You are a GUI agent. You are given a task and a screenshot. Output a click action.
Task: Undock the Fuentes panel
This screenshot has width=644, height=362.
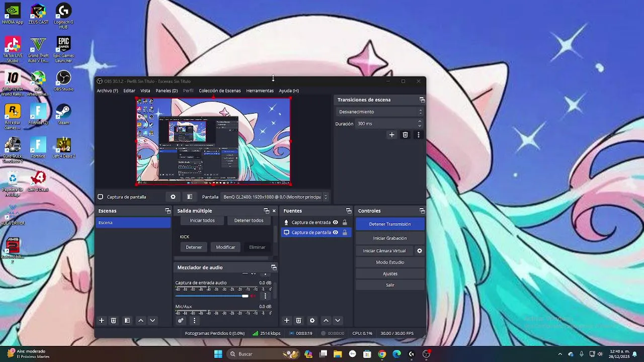click(x=349, y=211)
